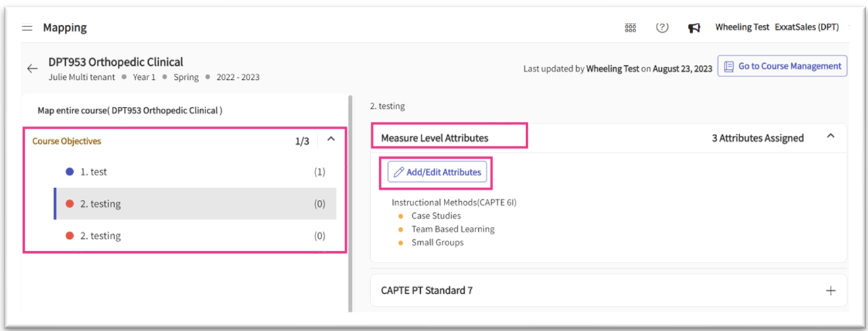Open the megaphone announcements icon
The image size is (868, 331).
693,28
